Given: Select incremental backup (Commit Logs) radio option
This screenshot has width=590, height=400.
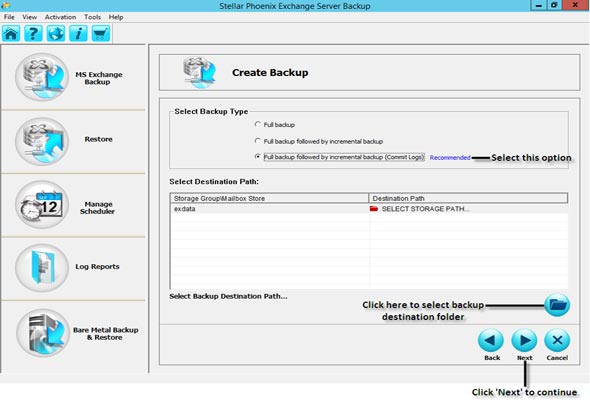Looking at the screenshot, I should [258, 157].
